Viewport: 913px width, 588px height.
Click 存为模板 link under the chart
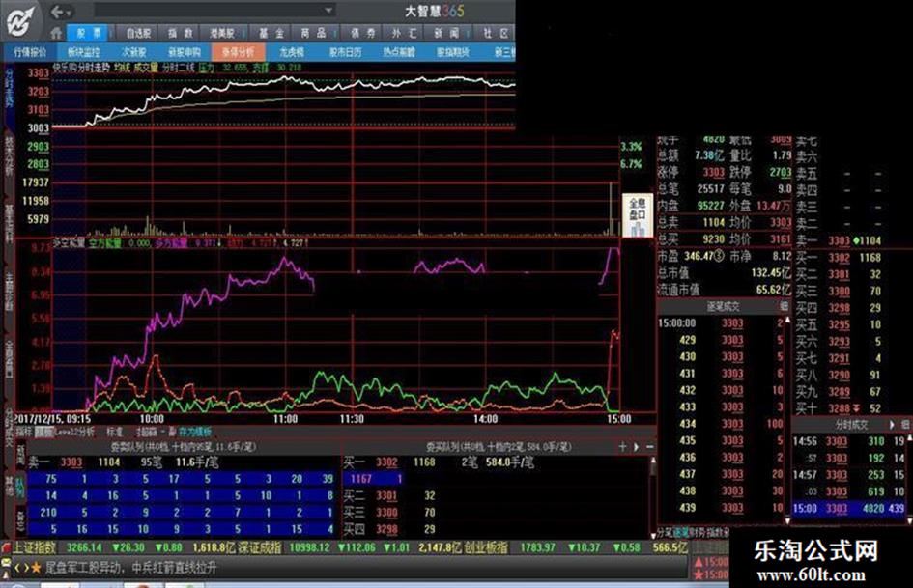[x=195, y=432]
